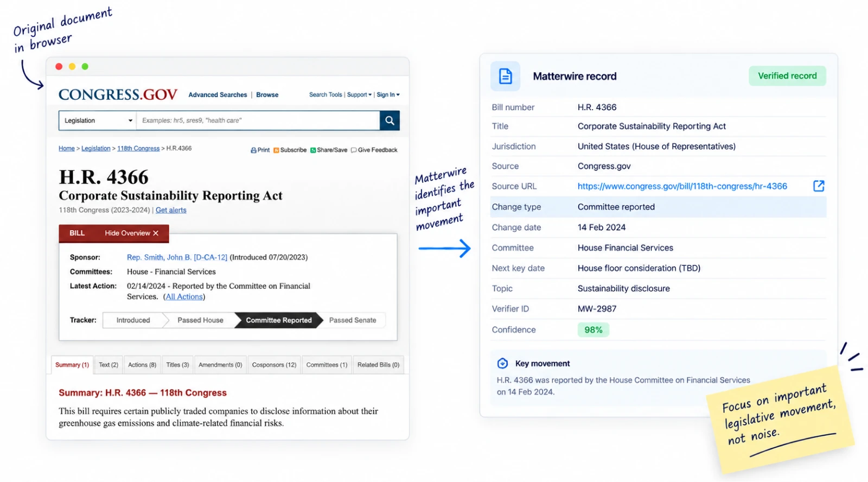Viewport: 868px width, 482px height.
Task: Open Search Tools
Action: pos(325,95)
